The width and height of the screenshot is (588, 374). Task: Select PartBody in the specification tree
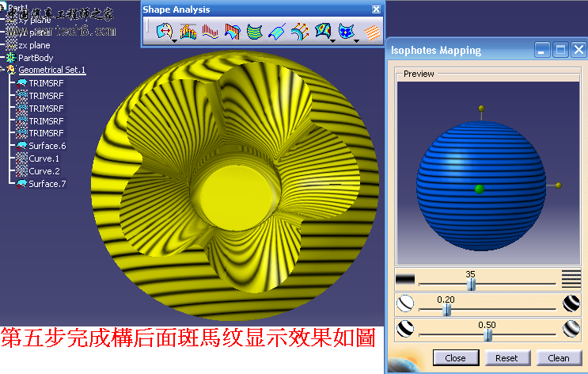35,58
